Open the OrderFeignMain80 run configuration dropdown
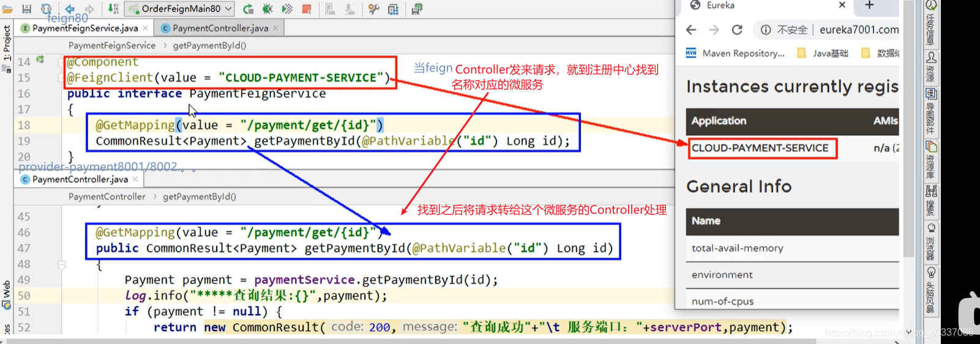980x344 pixels. pyautogui.click(x=180, y=9)
